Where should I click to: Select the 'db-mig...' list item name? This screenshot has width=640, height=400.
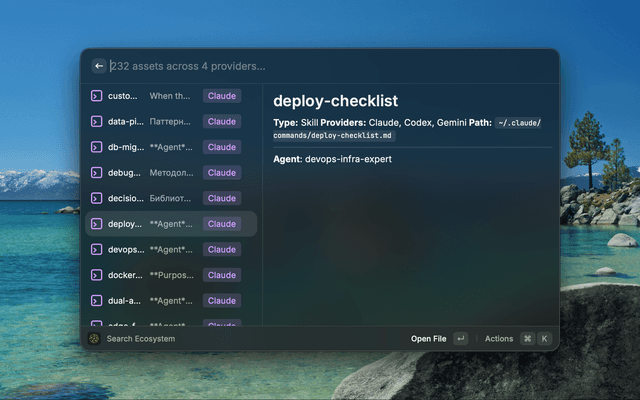pos(126,147)
